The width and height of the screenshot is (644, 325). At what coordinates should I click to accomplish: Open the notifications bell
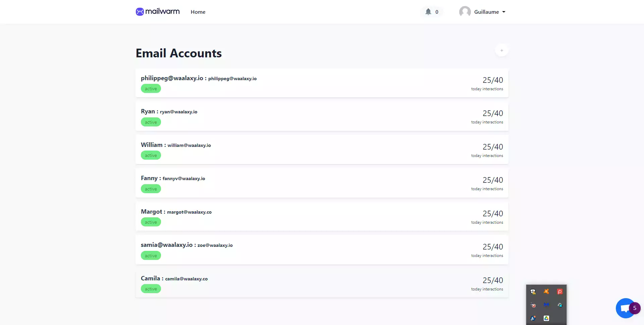[x=428, y=12]
